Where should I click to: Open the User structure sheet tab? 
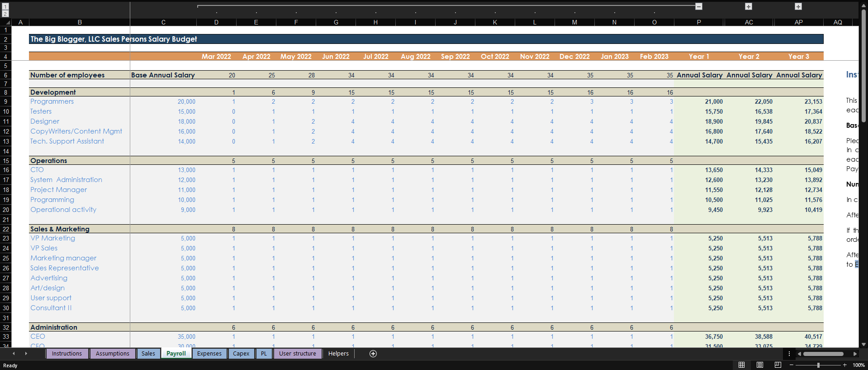pos(297,354)
